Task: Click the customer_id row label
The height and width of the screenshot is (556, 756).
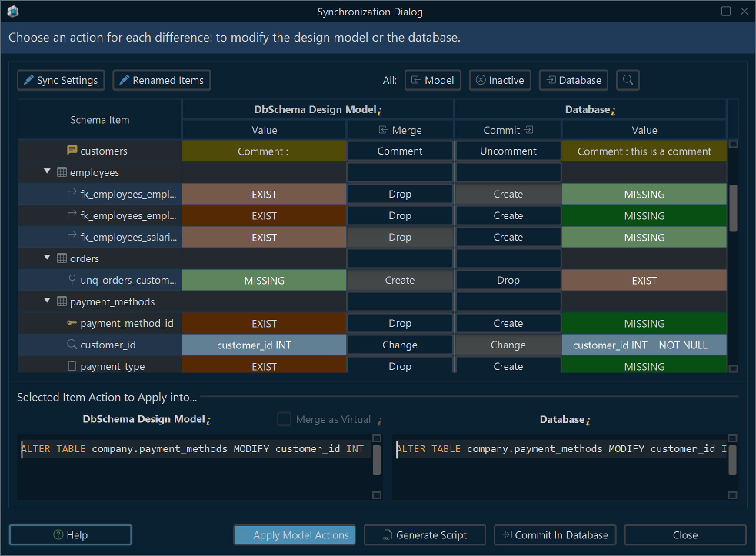Action: pyautogui.click(x=108, y=345)
